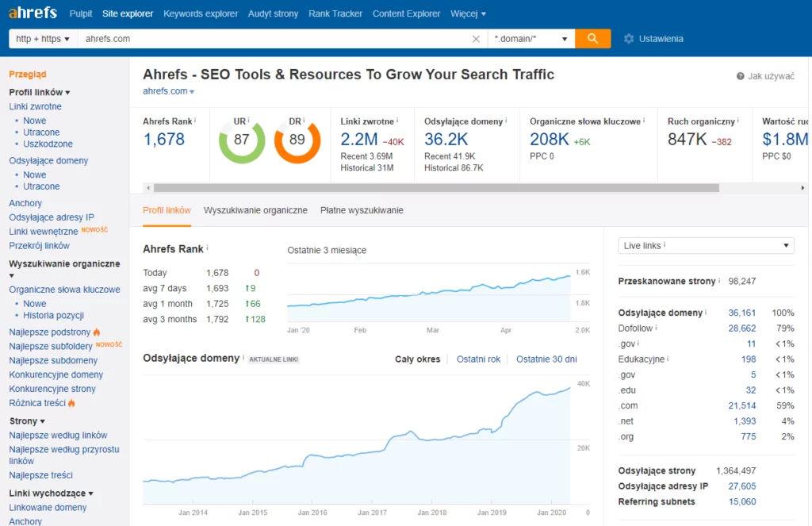Click the 2.2M Linki zwrotne value
The image size is (812, 526).
click(x=359, y=140)
